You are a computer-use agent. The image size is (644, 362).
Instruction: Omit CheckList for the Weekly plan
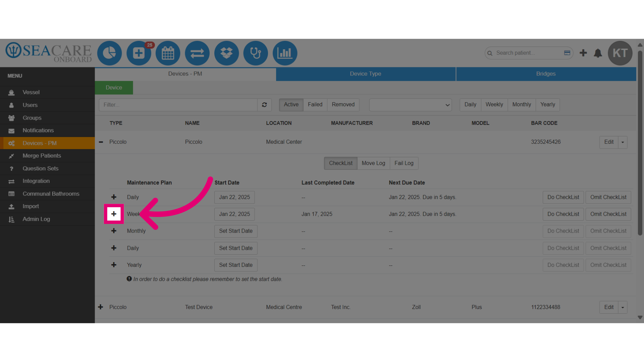pyautogui.click(x=608, y=214)
